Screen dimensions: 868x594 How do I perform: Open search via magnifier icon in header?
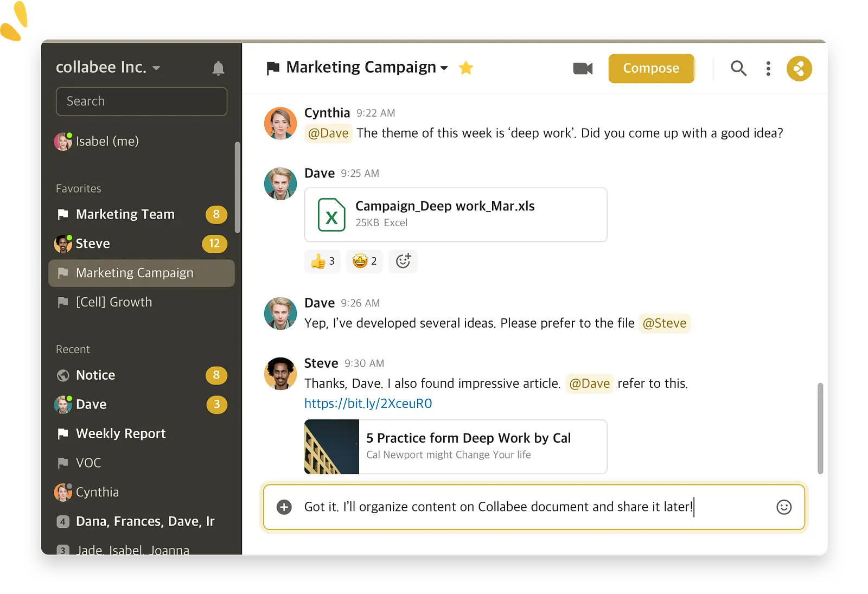[738, 68]
